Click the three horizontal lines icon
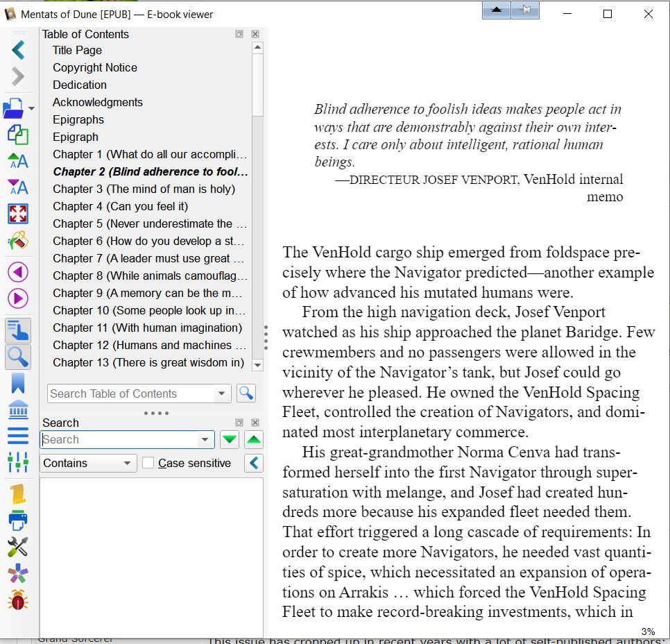 [x=18, y=436]
